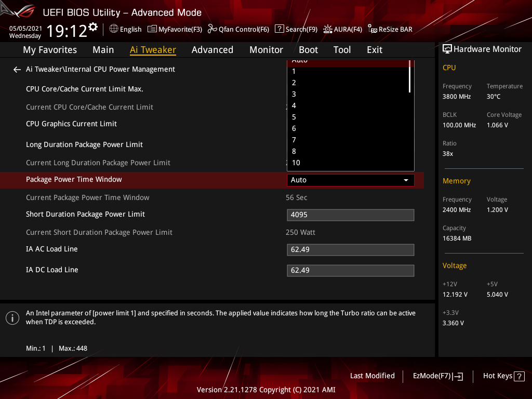Click the info circle icon
Image resolution: width=532 pixels, height=399 pixels.
(x=12, y=318)
